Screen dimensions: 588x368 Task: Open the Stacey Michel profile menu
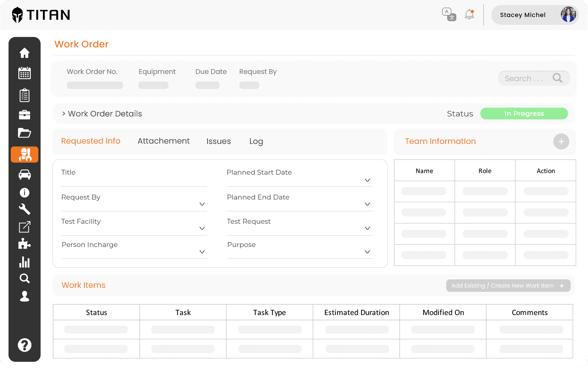(523, 15)
